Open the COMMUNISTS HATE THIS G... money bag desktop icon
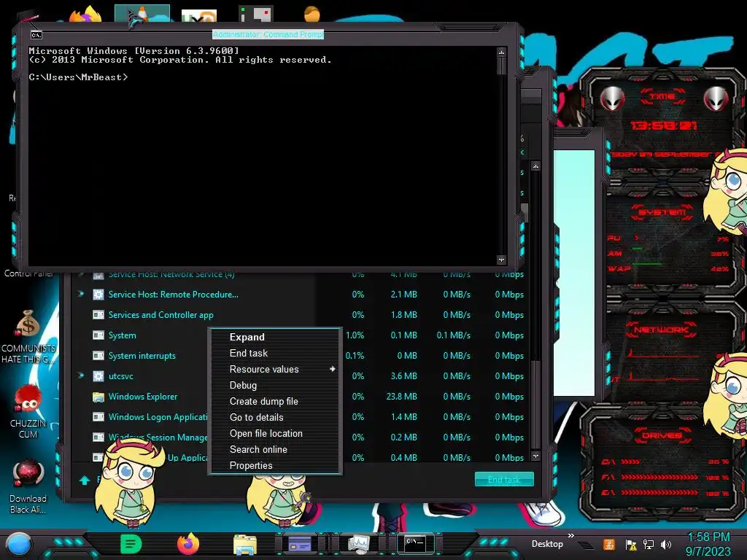This screenshot has width=747, height=560. [28, 336]
